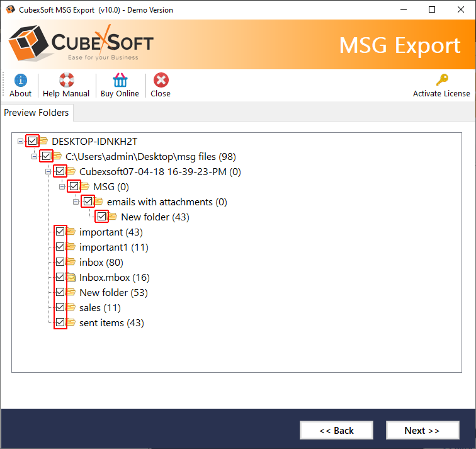Click the red Close toolbar icon

tap(161, 81)
